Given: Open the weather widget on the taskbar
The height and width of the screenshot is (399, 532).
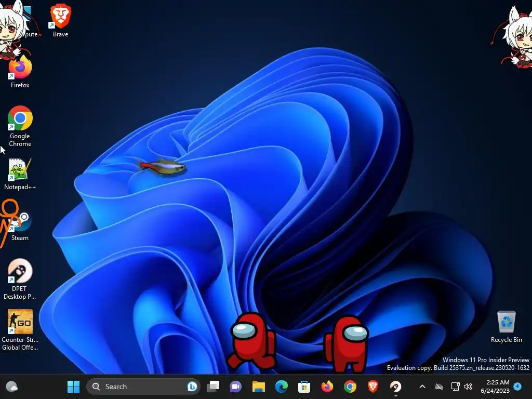Looking at the screenshot, I should click(x=12, y=387).
